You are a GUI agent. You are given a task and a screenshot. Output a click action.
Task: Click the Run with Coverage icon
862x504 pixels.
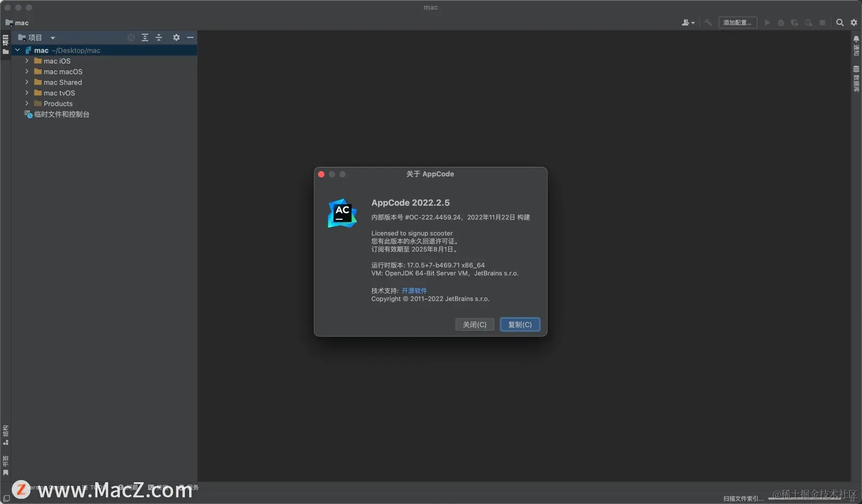click(x=795, y=22)
